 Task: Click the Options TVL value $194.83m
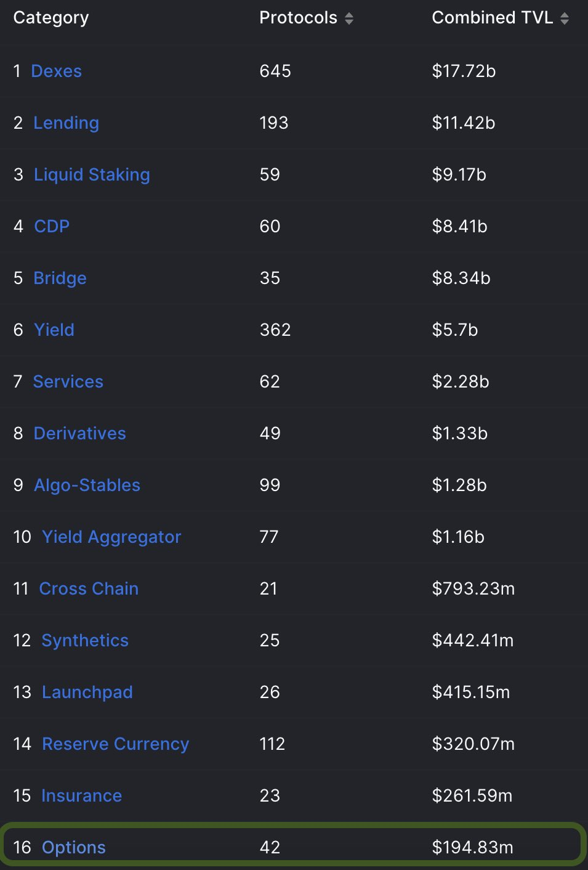[x=472, y=847]
